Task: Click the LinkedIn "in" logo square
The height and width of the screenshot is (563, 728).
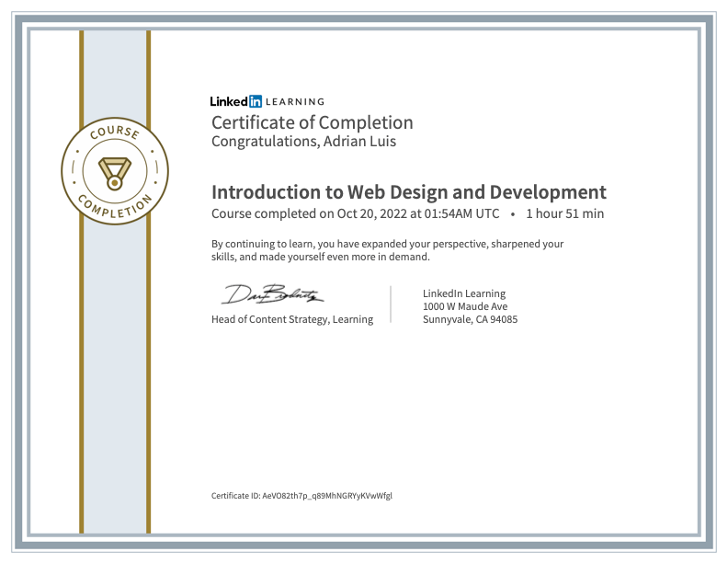Action: coord(256,102)
